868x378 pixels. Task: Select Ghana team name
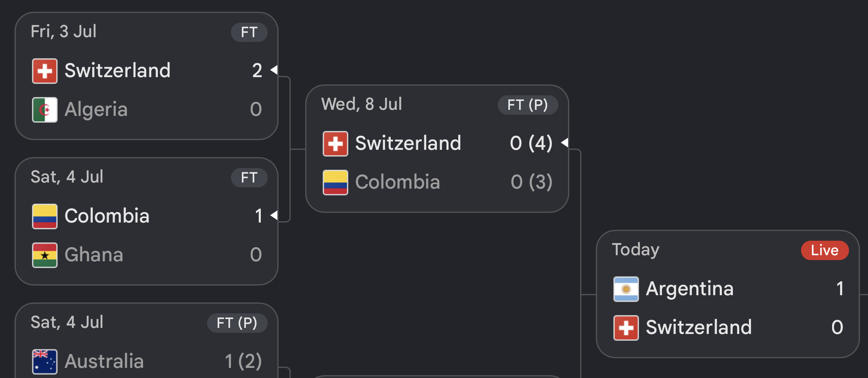click(x=94, y=255)
